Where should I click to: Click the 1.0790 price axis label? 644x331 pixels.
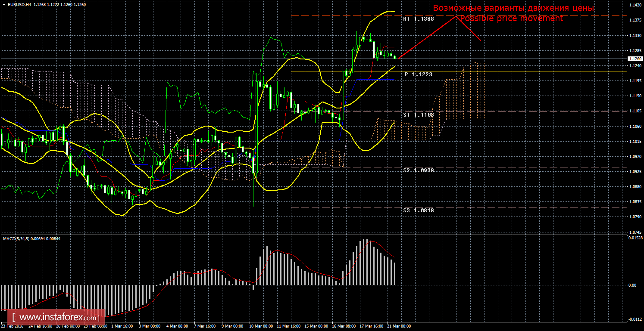pyautogui.click(x=635, y=217)
